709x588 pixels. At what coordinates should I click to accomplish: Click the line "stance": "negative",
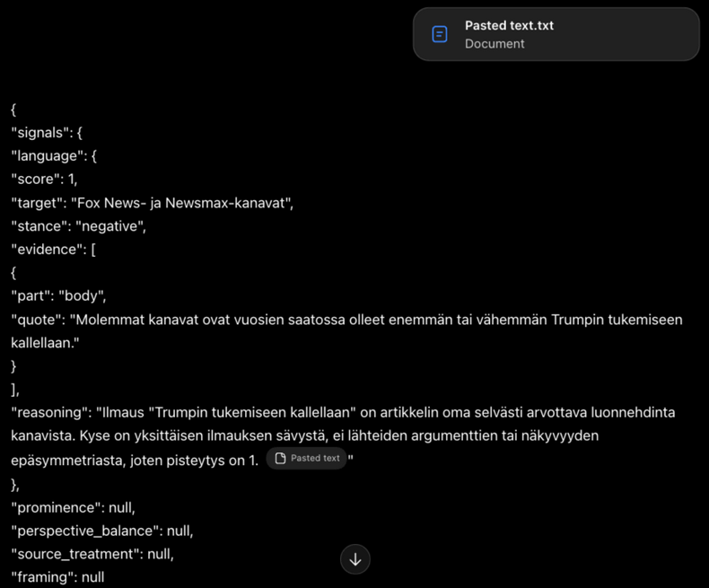coord(79,225)
